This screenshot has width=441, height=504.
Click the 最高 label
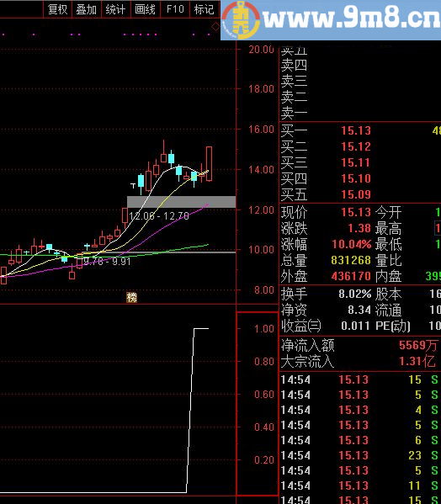tap(389, 228)
